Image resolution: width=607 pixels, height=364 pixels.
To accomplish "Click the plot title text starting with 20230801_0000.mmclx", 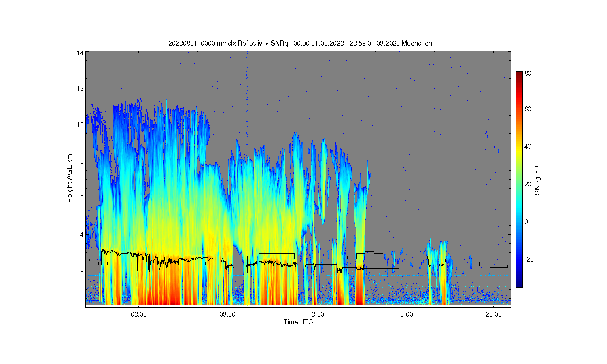I will tap(300, 43).
